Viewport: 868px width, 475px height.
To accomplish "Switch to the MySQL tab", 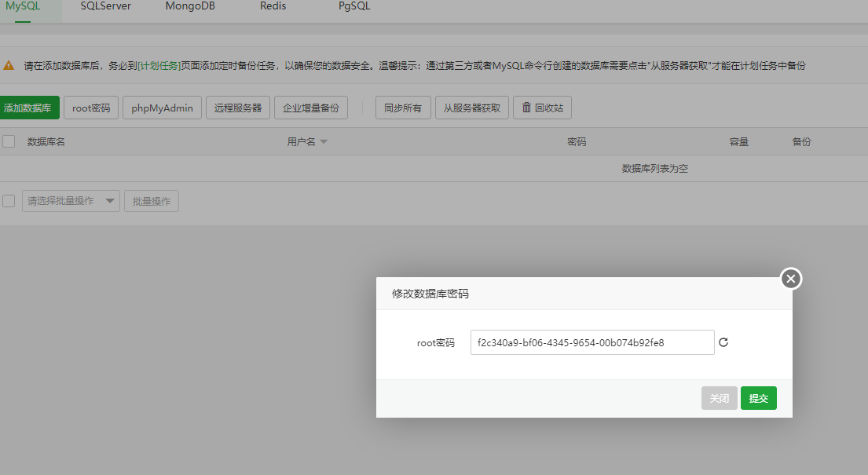I will (x=23, y=6).
